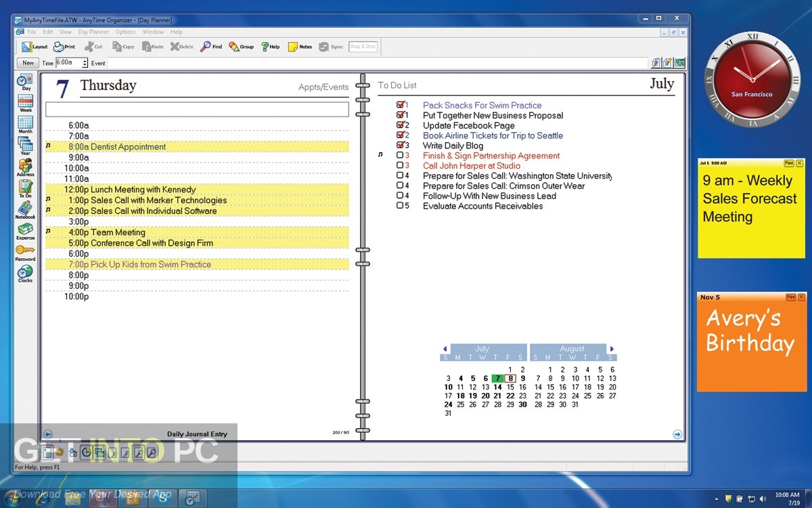Select July 8 in the mini calendar

tap(511, 379)
